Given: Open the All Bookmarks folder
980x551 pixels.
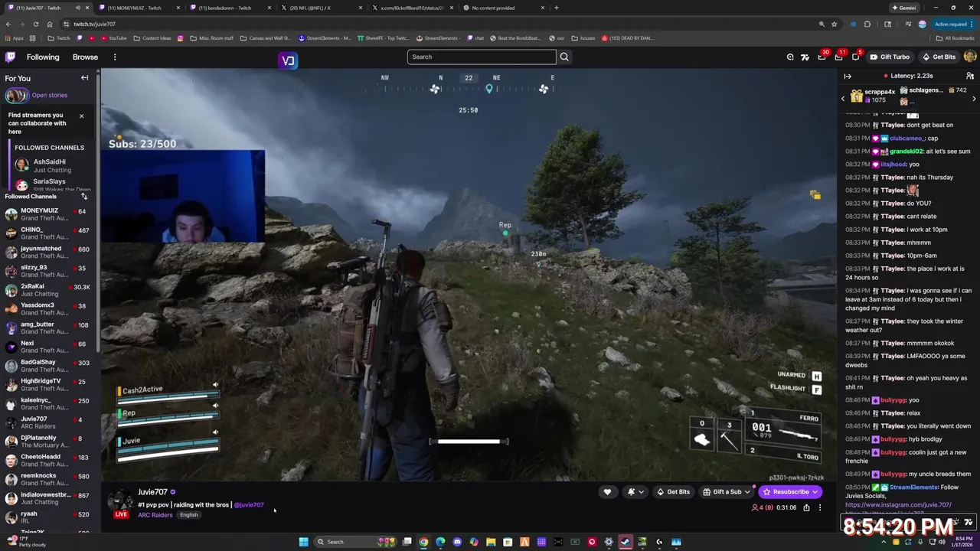Looking at the screenshot, I should tap(955, 37).
